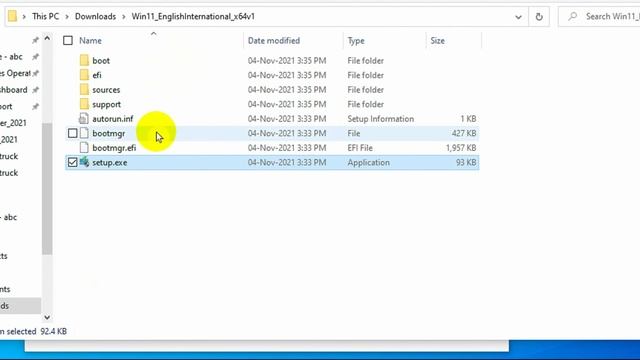This screenshot has width=640, height=360.
Task: Click Win11_EnglishInternational_x64v1 breadcrumb
Action: 193,16
